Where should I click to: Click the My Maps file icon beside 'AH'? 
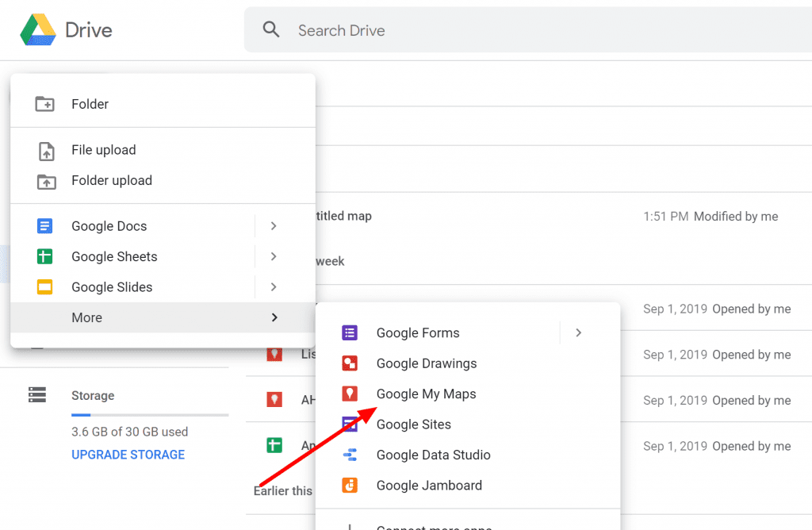pos(274,399)
